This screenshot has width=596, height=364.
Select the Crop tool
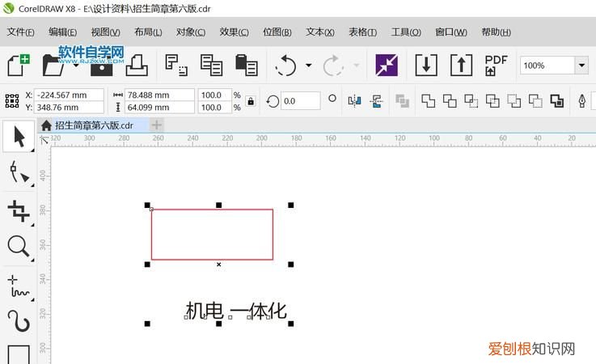coord(19,211)
